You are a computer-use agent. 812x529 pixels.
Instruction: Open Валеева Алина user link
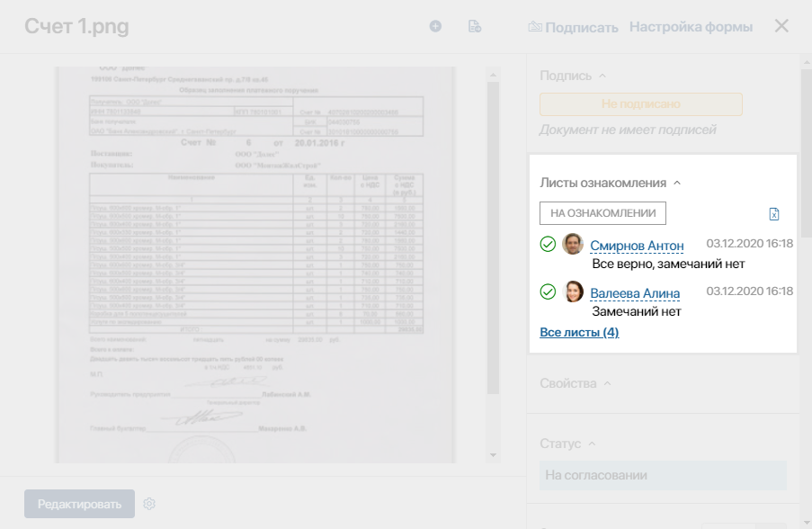(635, 293)
